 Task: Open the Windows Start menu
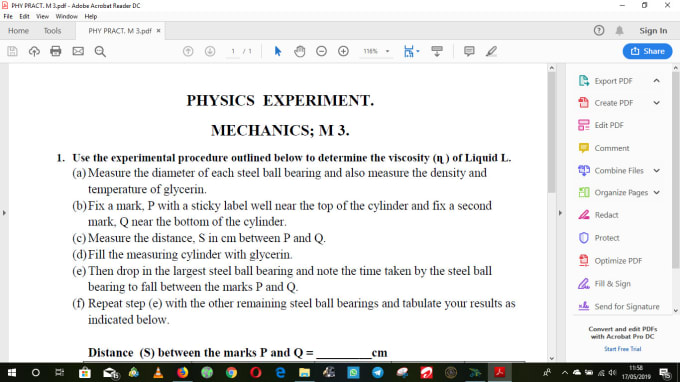point(12,372)
